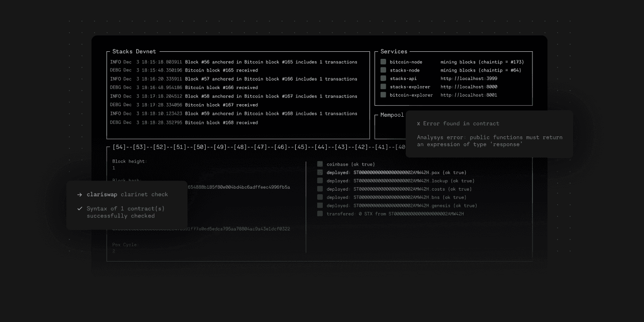644x322 pixels.
Task: Click the 'mining blocks (chaintip = #173)' status text
Action: click(x=482, y=62)
